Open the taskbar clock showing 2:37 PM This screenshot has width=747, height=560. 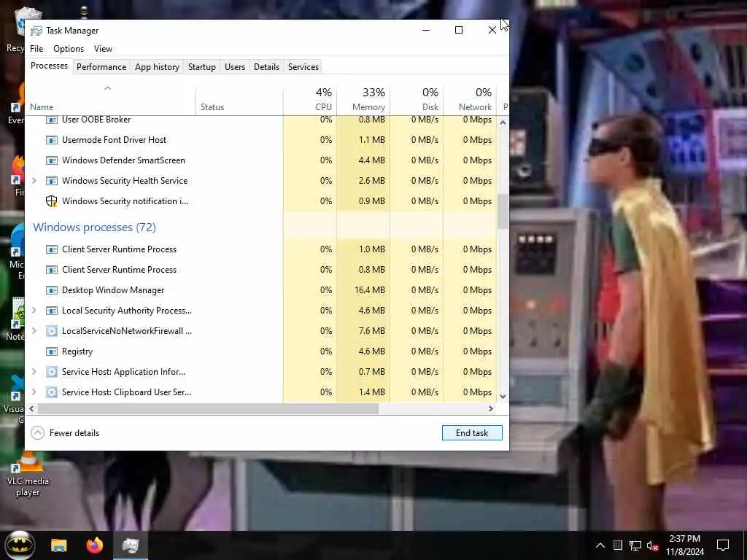click(x=685, y=545)
